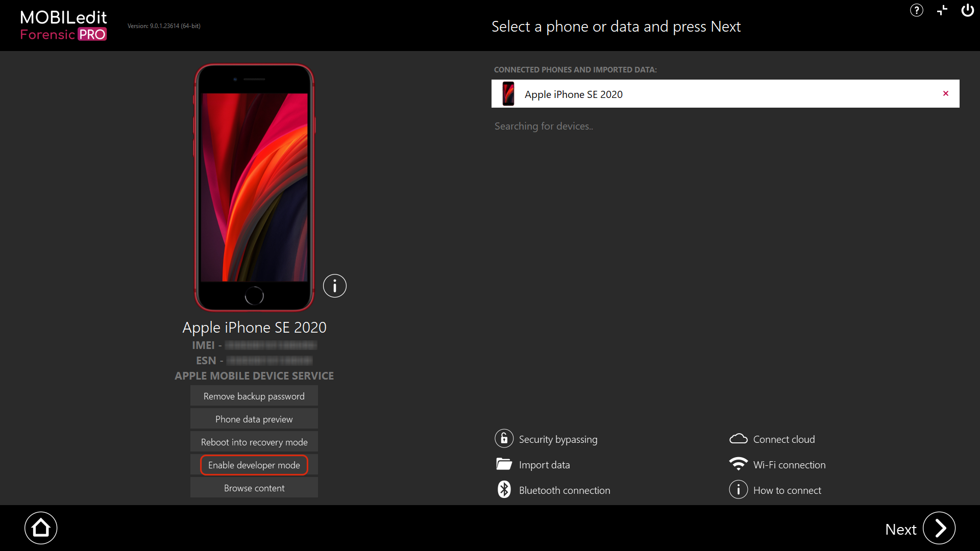Click the power quit icon
The height and width of the screenshot is (551, 980).
coord(967,10)
